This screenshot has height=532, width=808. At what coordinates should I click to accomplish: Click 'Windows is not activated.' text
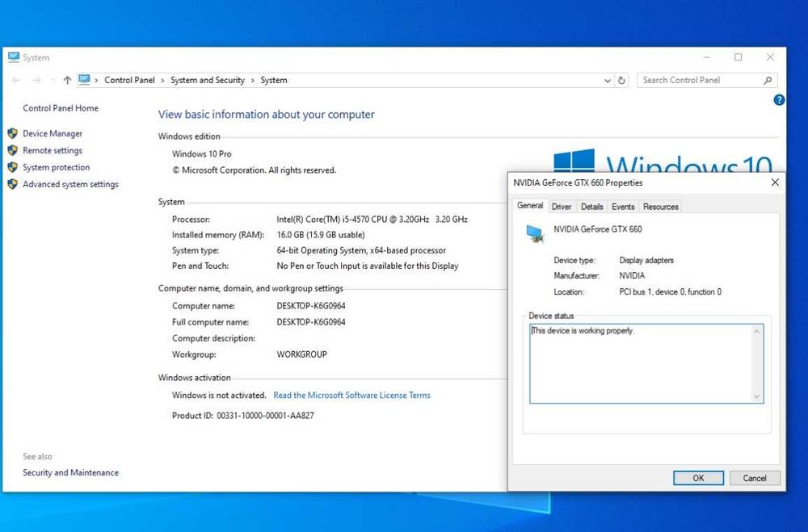click(x=219, y=395)
